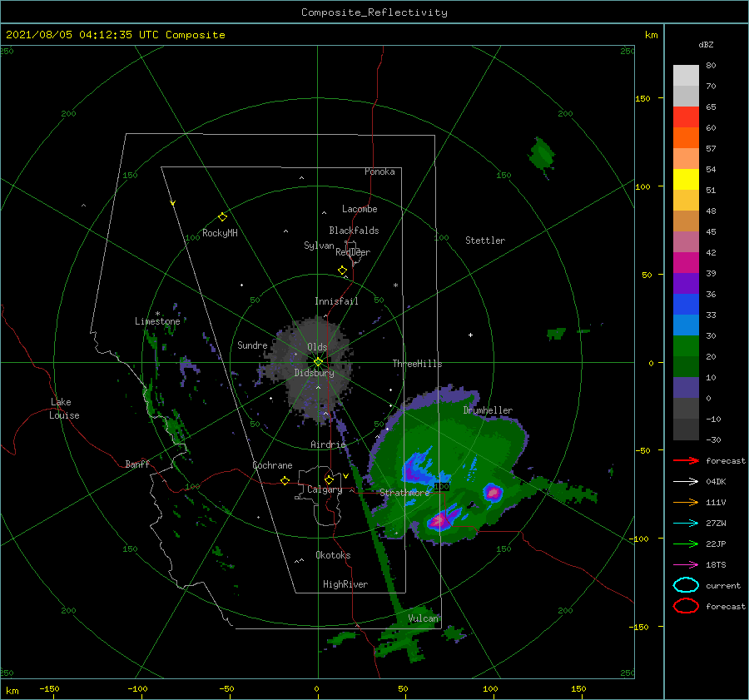
Task: Click the RedDeer city label
Action: click(x=353, y=252)
